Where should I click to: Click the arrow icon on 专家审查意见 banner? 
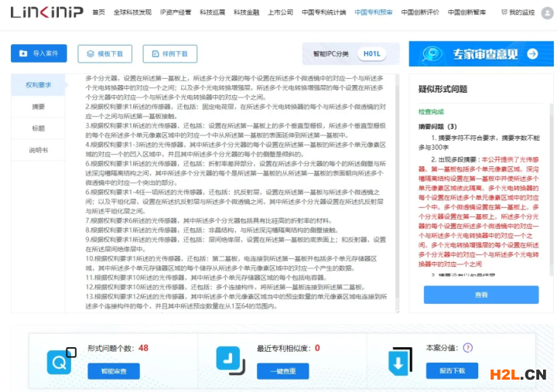(532, 53)
